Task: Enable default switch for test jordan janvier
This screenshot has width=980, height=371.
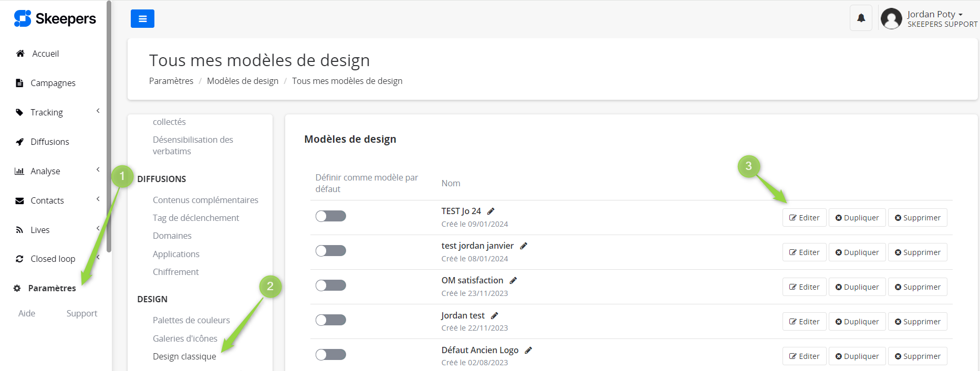Action: click(330, 251)
